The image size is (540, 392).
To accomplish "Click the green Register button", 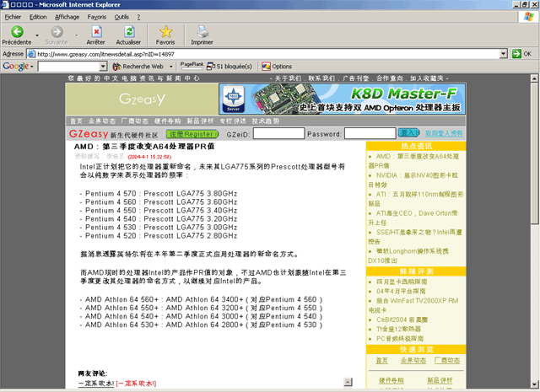I will [192, 133].
